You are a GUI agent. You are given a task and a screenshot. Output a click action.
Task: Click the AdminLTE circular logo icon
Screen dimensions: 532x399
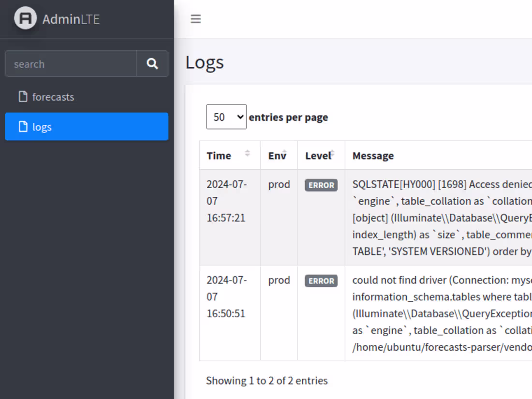point(26,19)
